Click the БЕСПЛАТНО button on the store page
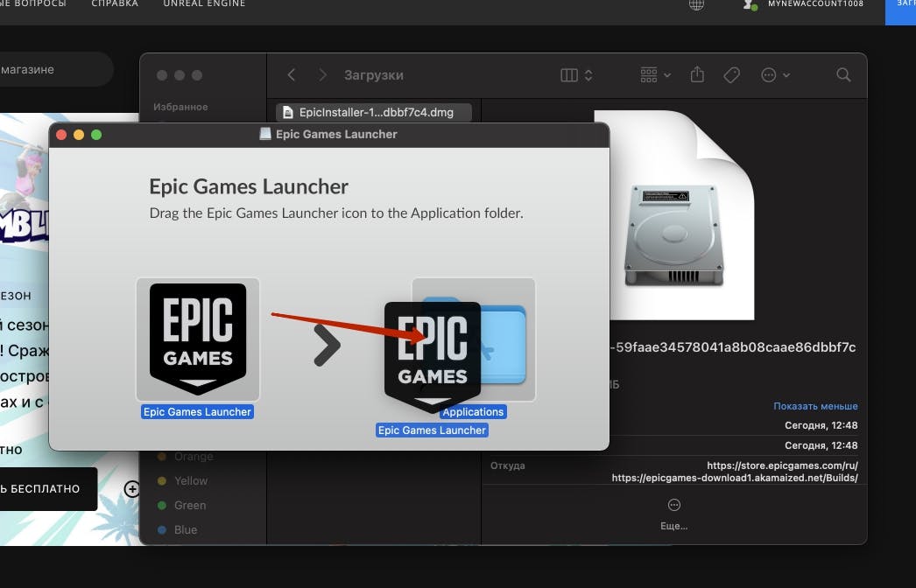 [48, 489]
